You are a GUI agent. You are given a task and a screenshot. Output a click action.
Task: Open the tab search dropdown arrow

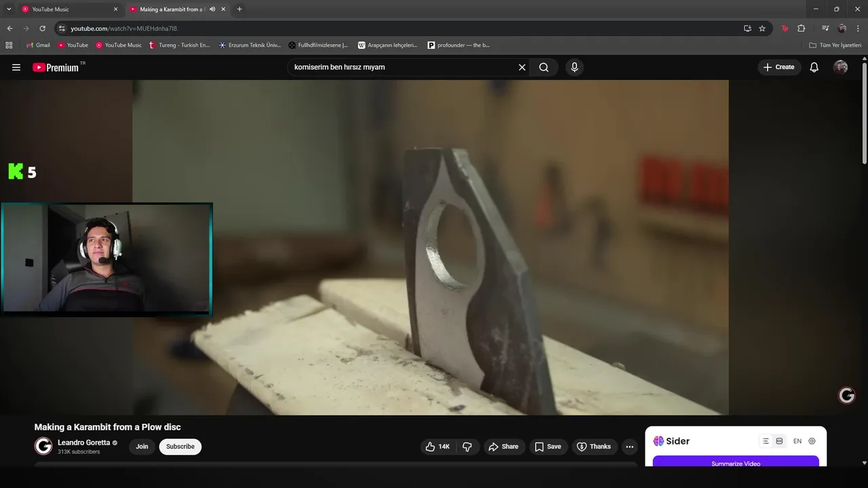9,9
